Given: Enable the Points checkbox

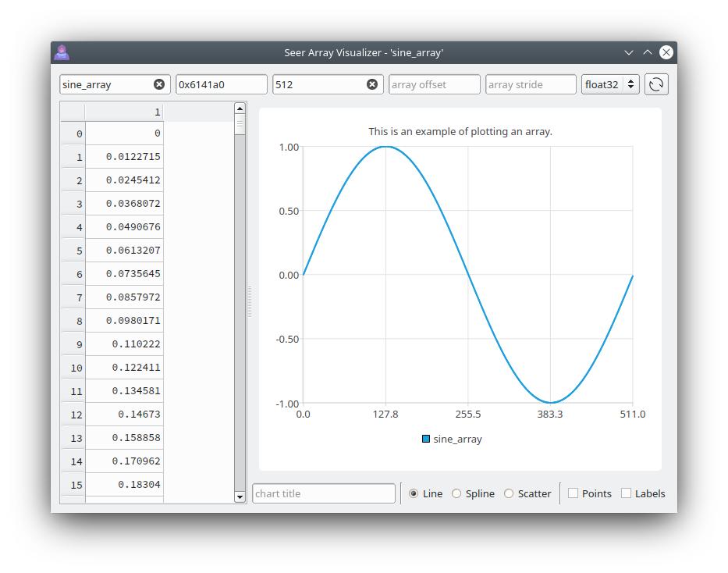Looking at the screenshot, I should click(x=574, y=493).
